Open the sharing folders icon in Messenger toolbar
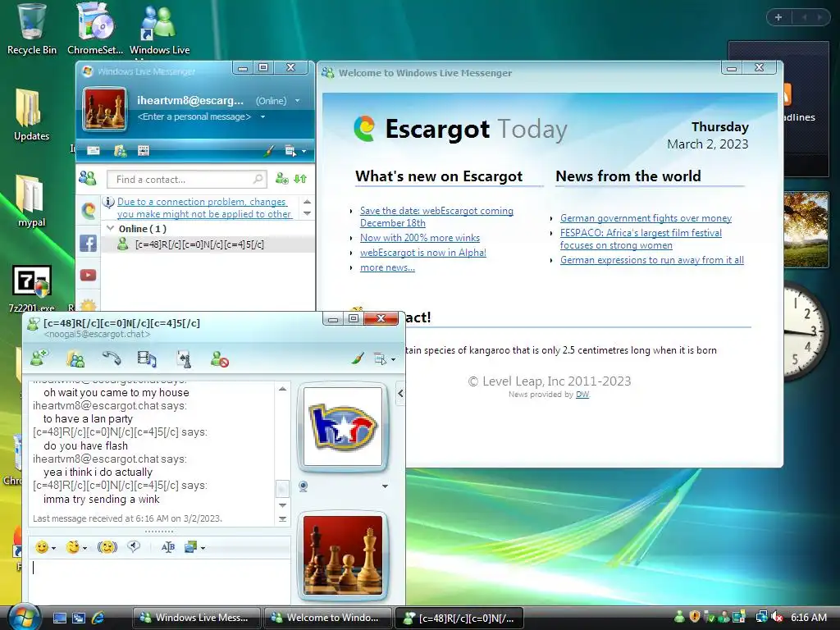This screenshot has width=840, height=630. 121,151
